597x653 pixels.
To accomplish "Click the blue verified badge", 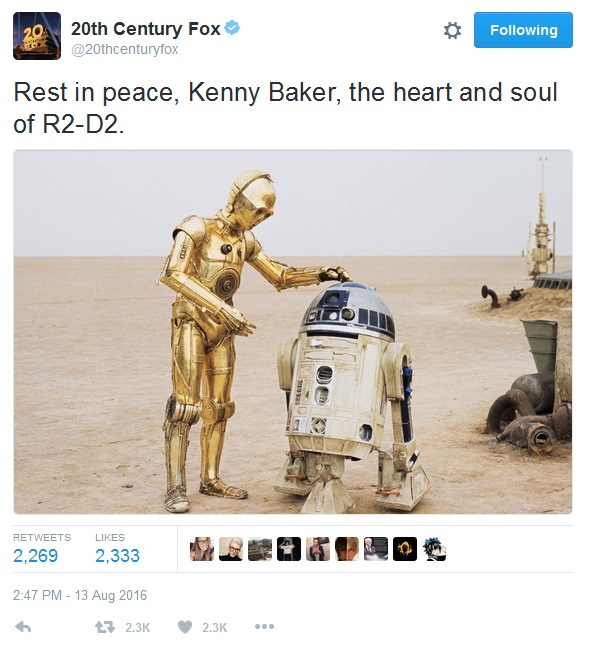I will point(232,28).
